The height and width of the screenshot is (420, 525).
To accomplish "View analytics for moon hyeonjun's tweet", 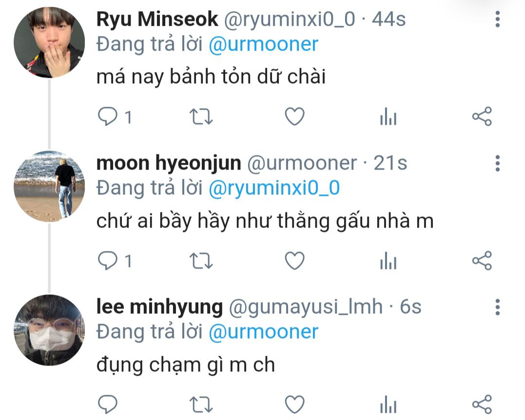I will pyautogui.click(x=389, y=260).
